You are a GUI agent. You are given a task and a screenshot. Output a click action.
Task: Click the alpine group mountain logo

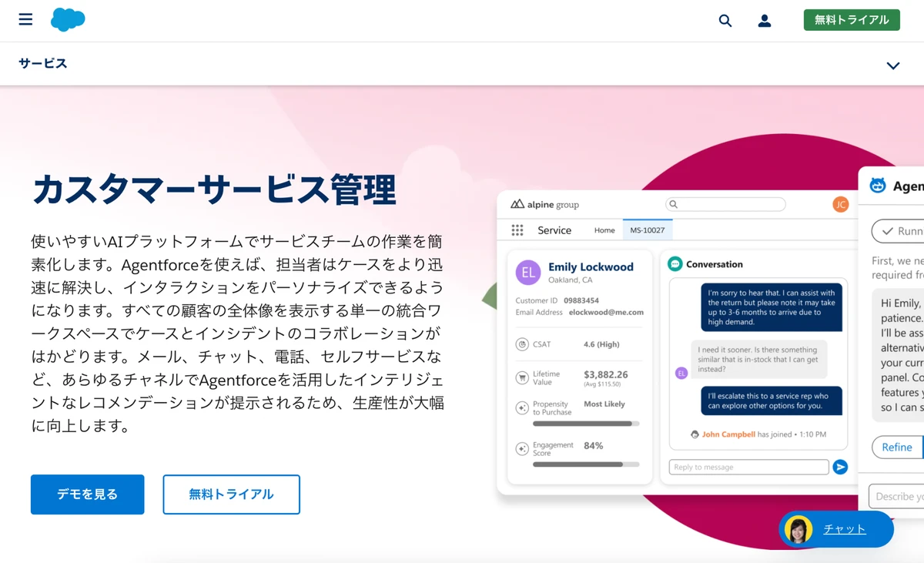coord(517,204)
